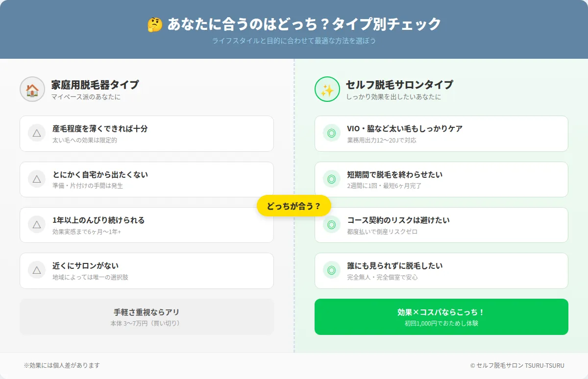
Task: Click the セルフ脱毛サロンタイプ heading
Action: 399,85
